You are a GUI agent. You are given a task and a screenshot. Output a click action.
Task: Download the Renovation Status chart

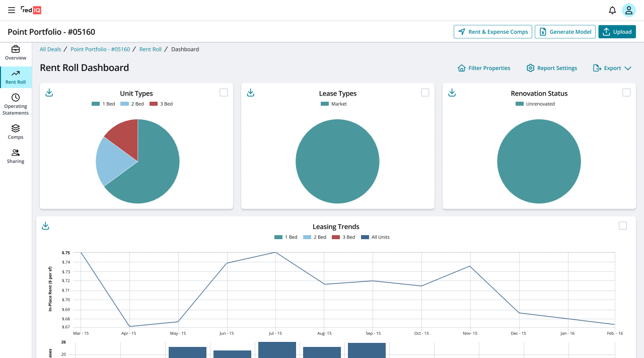[452, 93]
